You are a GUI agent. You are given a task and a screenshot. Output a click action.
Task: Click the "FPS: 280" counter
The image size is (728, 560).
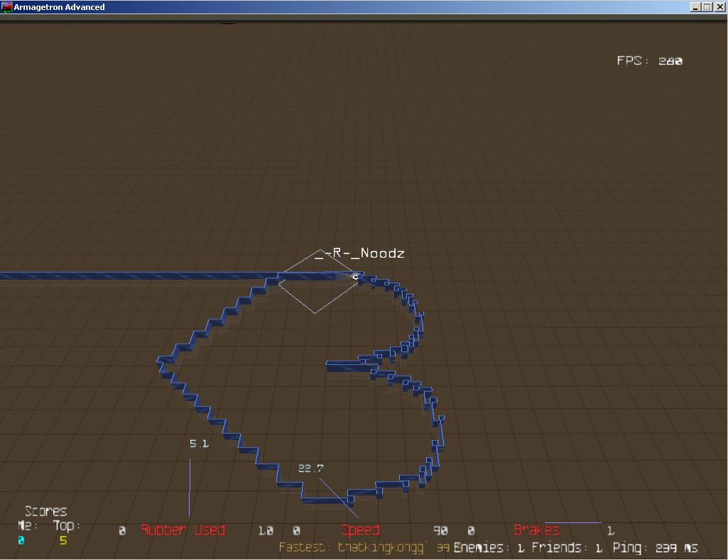[650, 61]
